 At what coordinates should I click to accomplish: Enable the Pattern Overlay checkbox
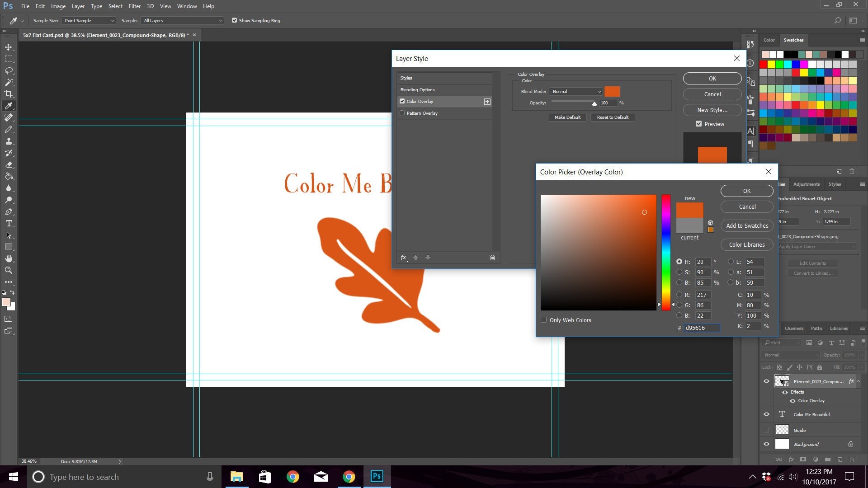coord(402,113)
